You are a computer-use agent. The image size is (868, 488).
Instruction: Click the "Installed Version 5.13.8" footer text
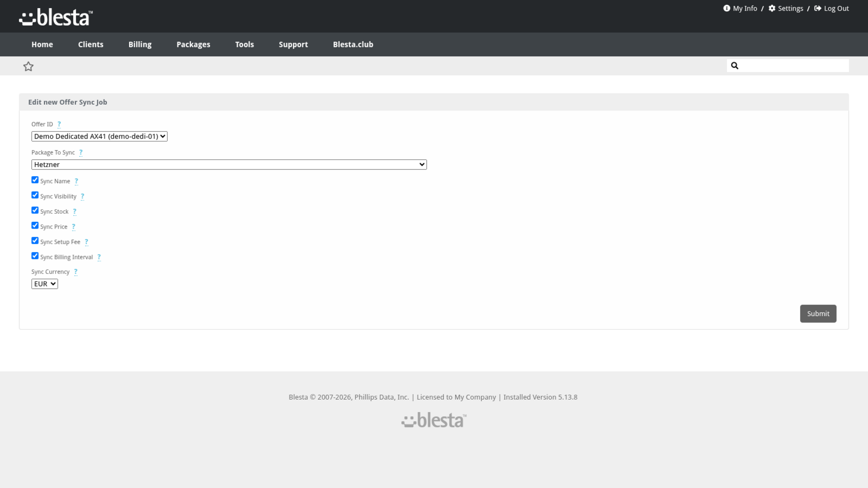541,397
